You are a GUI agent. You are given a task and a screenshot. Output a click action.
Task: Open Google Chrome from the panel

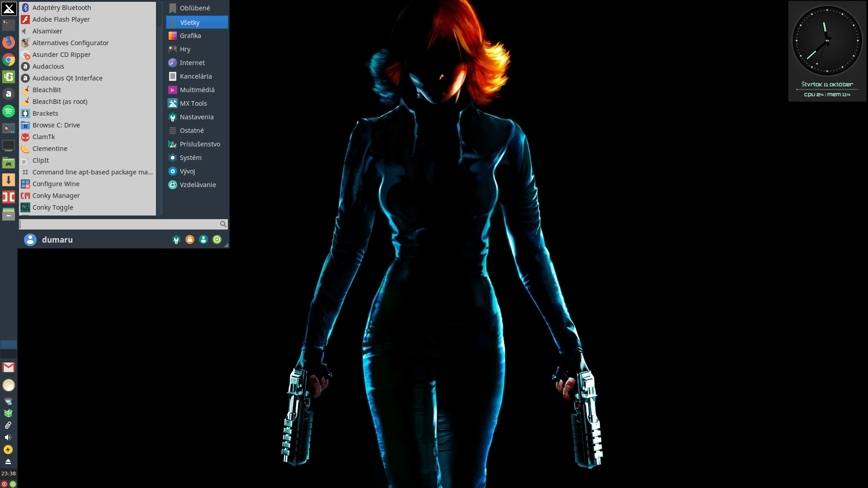pos(9,60)
